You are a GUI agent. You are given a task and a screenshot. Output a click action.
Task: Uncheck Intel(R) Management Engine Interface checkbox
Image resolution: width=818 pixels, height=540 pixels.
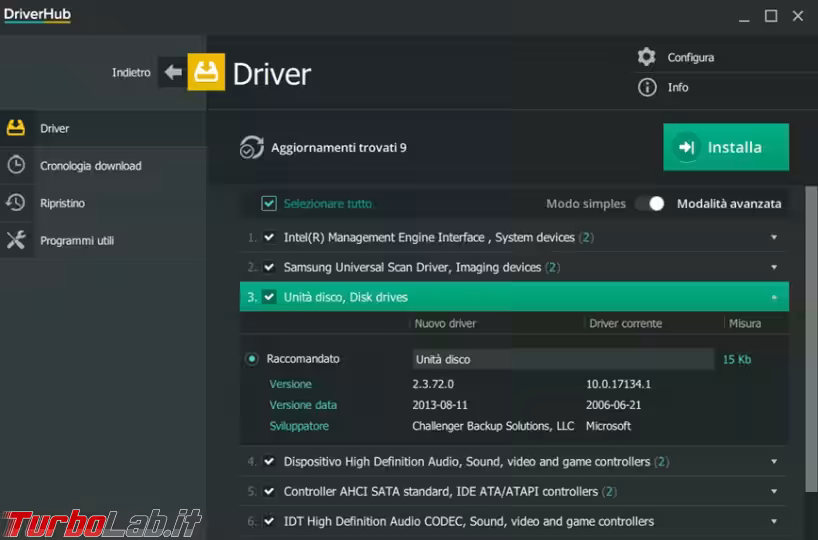click(x=269, y=237)
